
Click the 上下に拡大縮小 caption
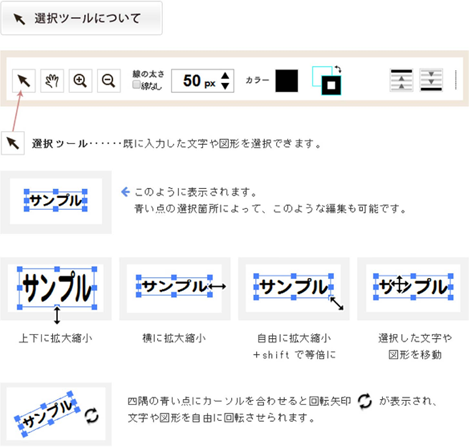[56, 338]
